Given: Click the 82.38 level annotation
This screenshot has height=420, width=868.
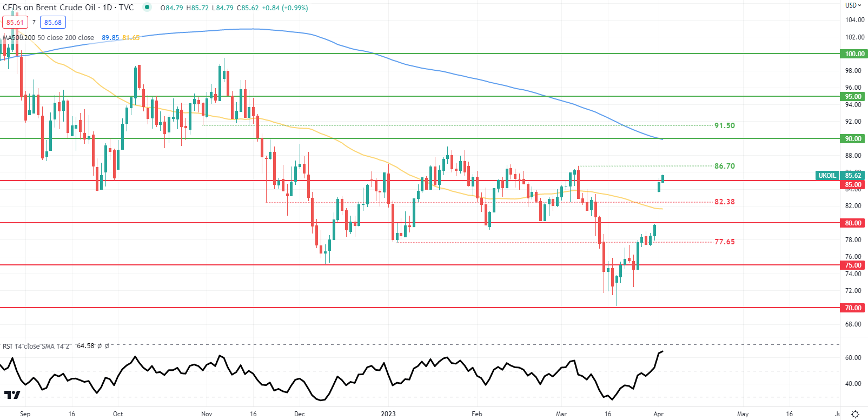Looking at the screenshot, I should coord(725,202).
